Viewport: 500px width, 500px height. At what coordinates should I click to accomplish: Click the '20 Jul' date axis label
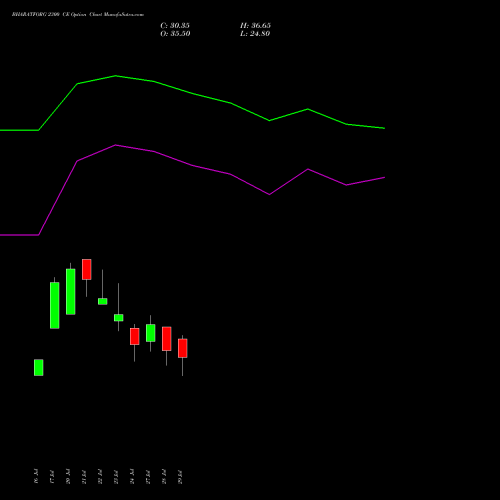coord(68,477)
